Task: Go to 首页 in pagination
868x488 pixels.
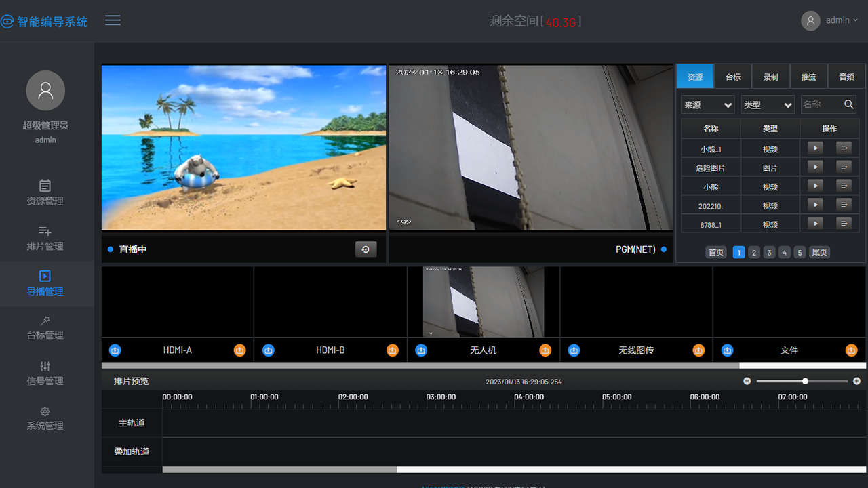Action: (716, 252)
